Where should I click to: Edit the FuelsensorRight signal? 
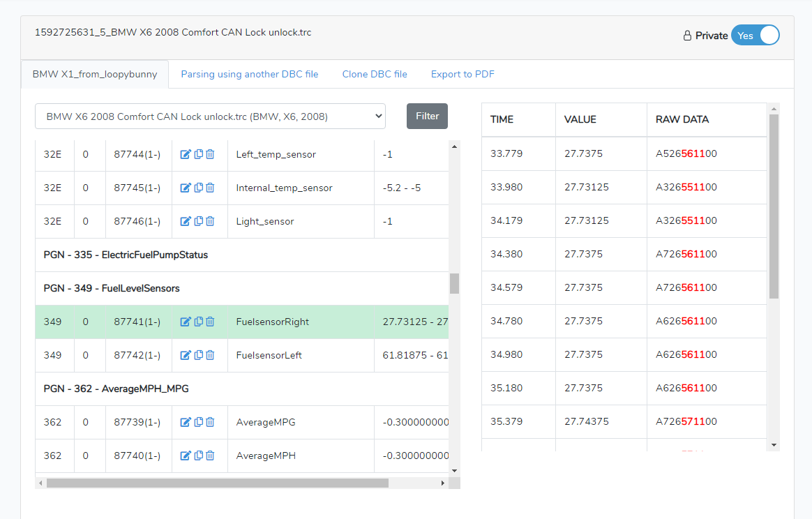(186, 322)
